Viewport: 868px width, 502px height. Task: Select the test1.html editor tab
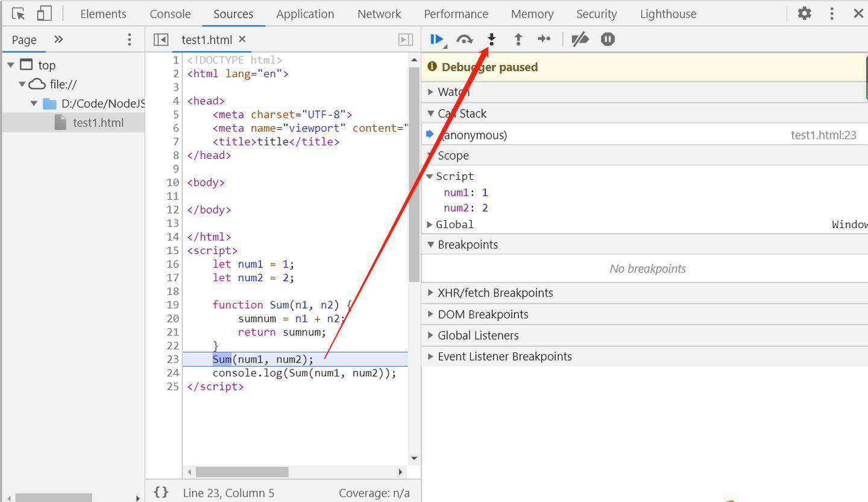207,40
